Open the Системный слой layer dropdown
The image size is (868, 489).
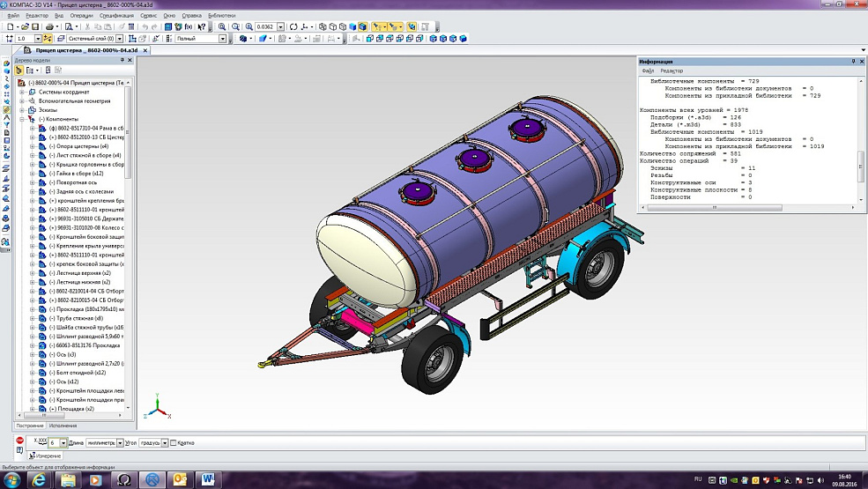pyautogui.click(x=118, y=39)
